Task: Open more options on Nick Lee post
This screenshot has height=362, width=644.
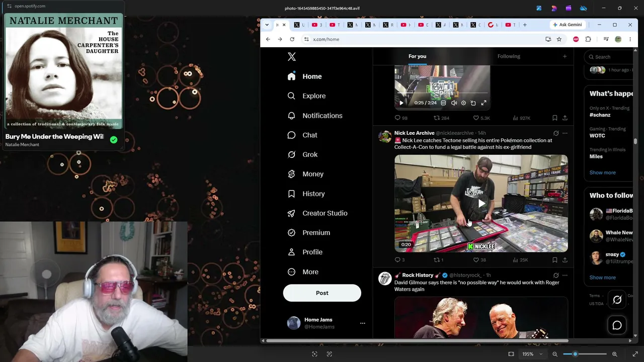Action: coord(565,133)
